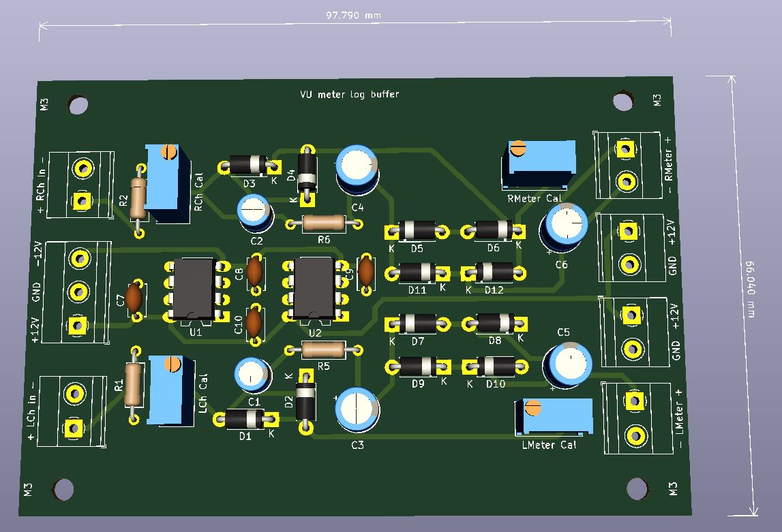Select vertical diode D2

tap(305, 401)
